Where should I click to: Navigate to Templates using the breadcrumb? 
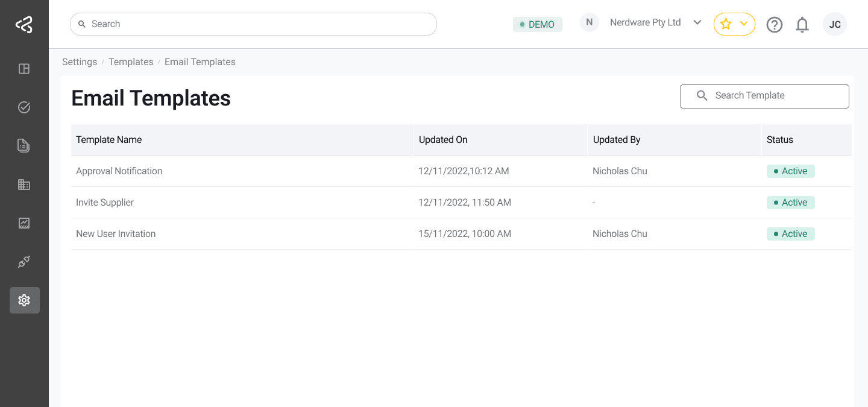click(131, 62)
